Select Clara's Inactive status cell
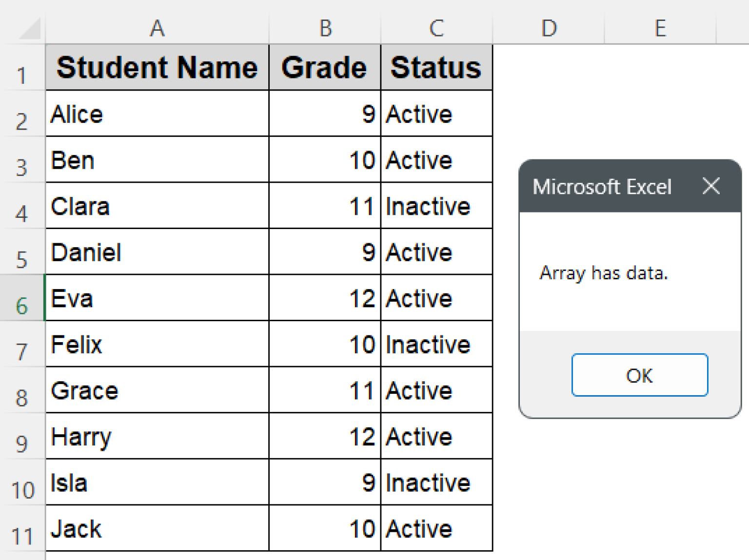 coord(435,206)
